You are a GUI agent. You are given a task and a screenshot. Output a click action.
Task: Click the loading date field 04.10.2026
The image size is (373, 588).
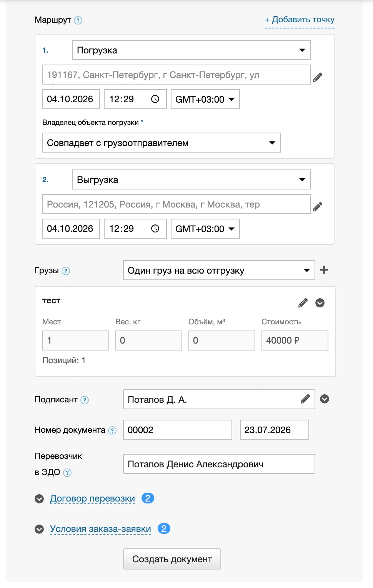pyautogui.click(x=71, y=99)
